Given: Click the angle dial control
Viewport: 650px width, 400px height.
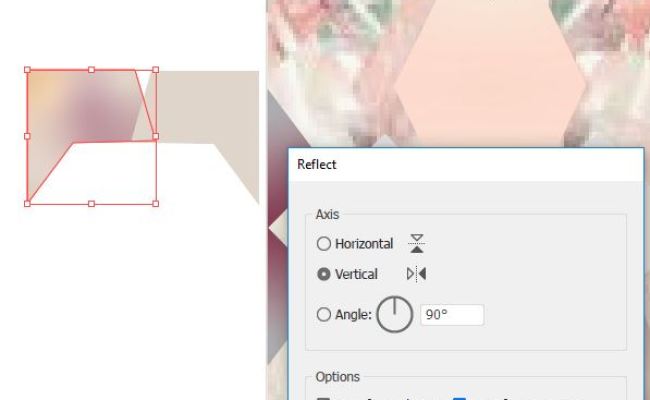Looking at the screenshot, I should coord(395,315).
